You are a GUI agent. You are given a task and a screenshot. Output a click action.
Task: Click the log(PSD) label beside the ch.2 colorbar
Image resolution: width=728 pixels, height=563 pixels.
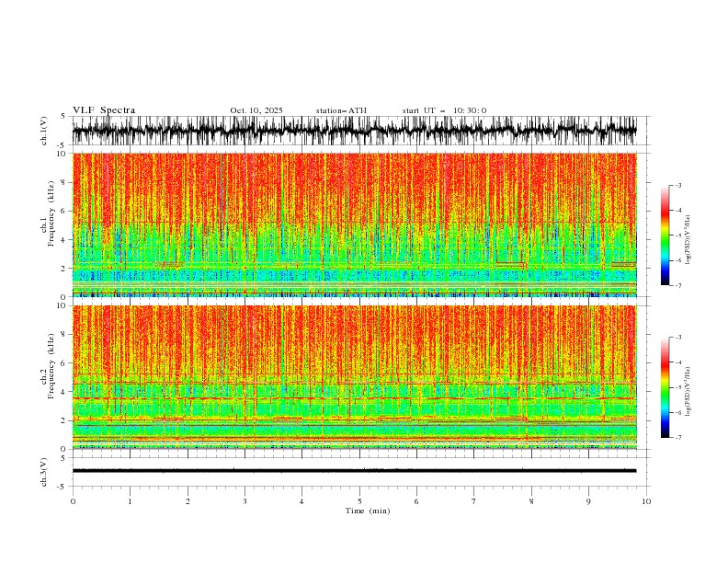coord(688,392)
